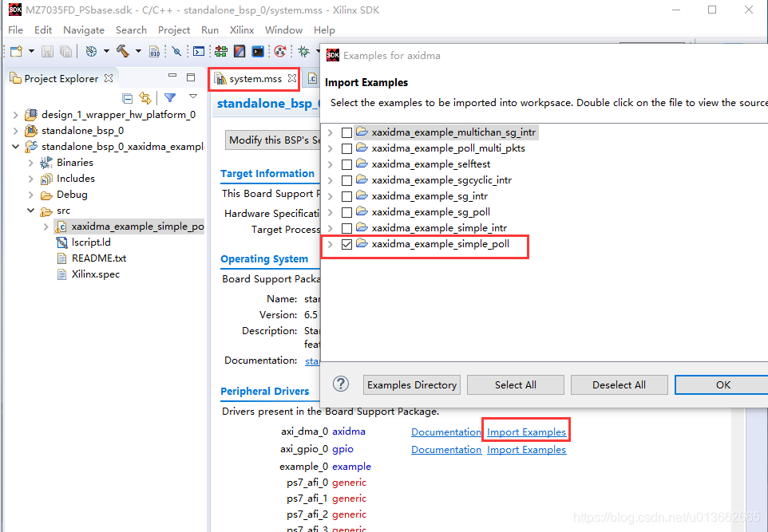Uncheck xaxidma_example_simple_poll checkbox
Image resolution: width=768 pixels, height=532 pixels.
tap(346, 244)
